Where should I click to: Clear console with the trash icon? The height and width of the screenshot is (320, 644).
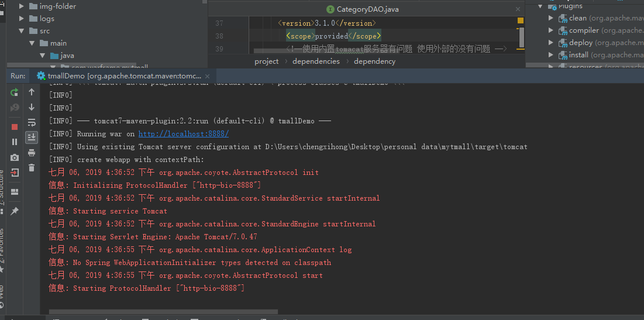(32, 167)
